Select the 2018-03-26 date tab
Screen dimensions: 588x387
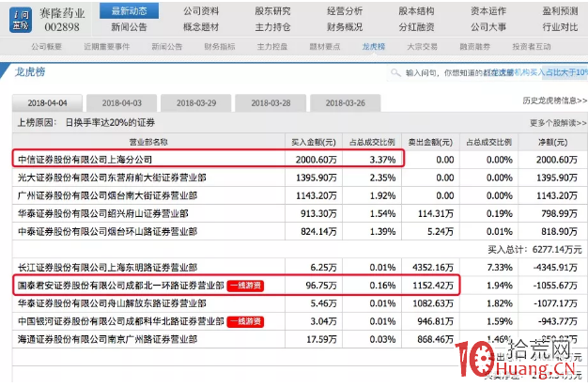(x=345, y=103)
